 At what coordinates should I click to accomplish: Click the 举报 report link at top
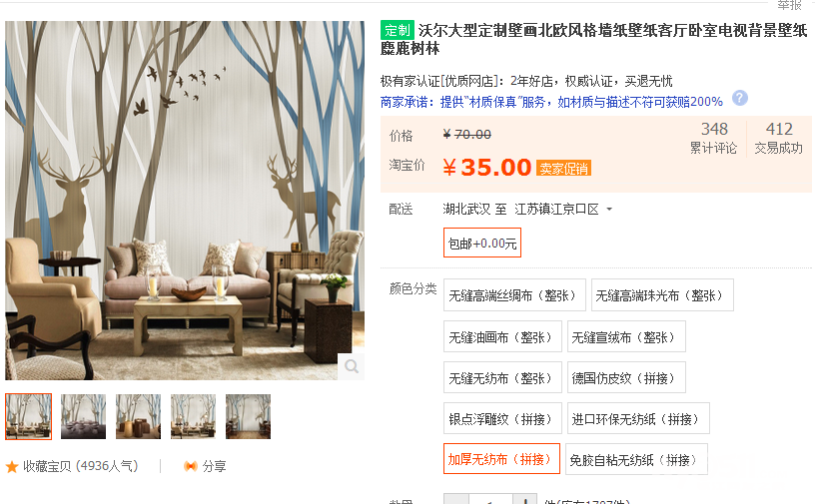tap(789, 5)
